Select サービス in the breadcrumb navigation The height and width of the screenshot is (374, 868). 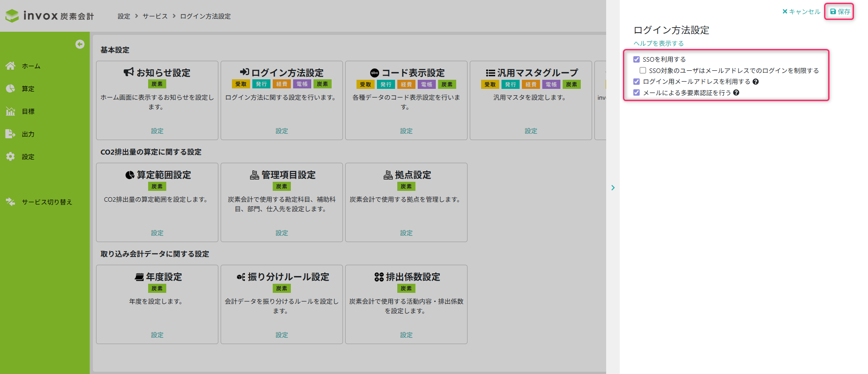[x=155, y=16]
